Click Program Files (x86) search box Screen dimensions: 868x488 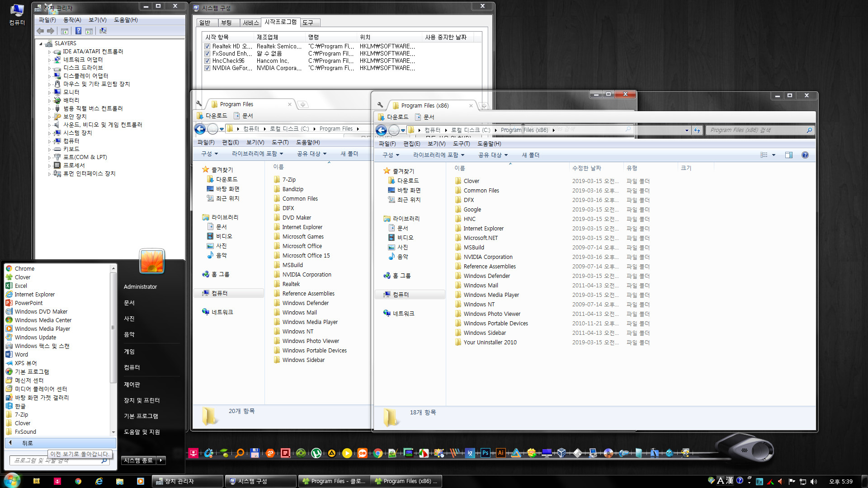[760, 130]
